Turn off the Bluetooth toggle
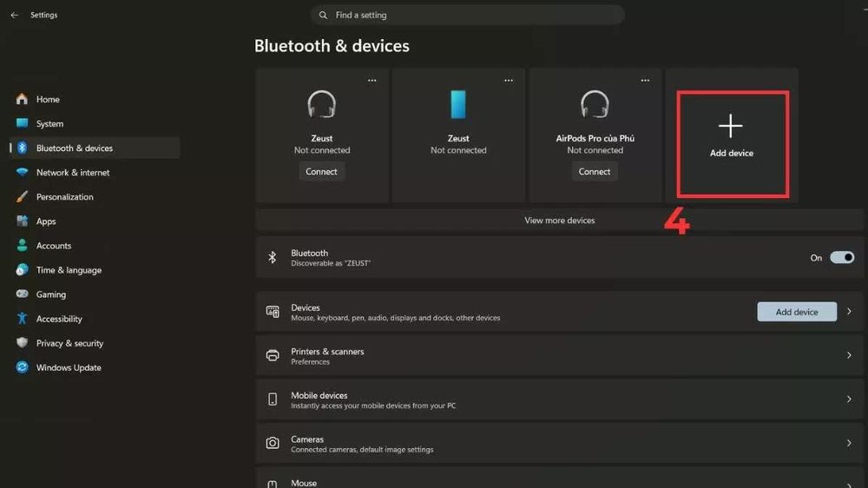The width and height of the screenshot is (868, 488). 841,258
